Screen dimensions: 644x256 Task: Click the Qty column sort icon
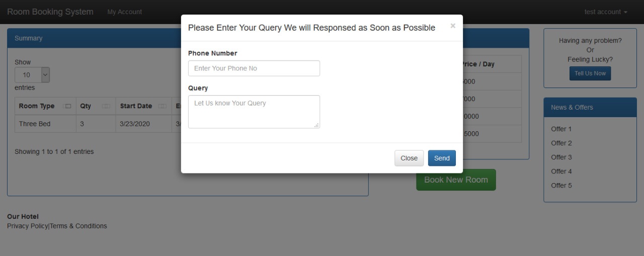[x=106, y=106]
